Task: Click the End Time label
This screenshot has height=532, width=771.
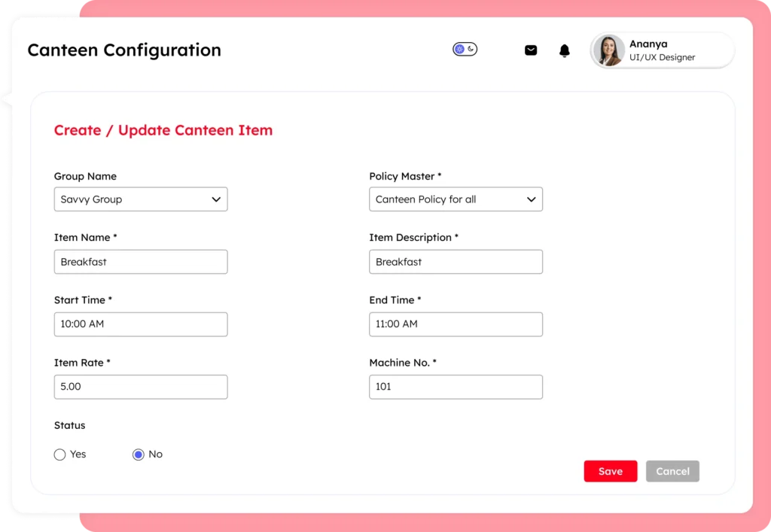Action: (x=395, y=300)
